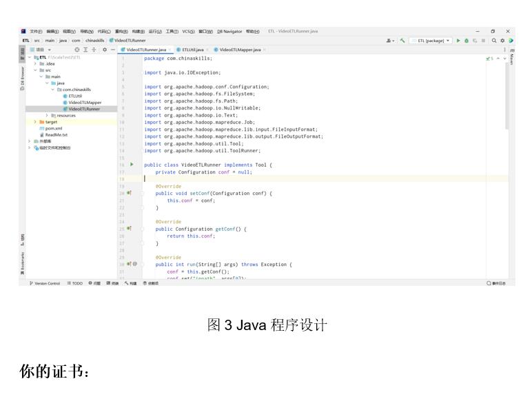This screenshot has width=532, height=399.
Task: Expand the target folder in project tree
Action: click(35, 121)
